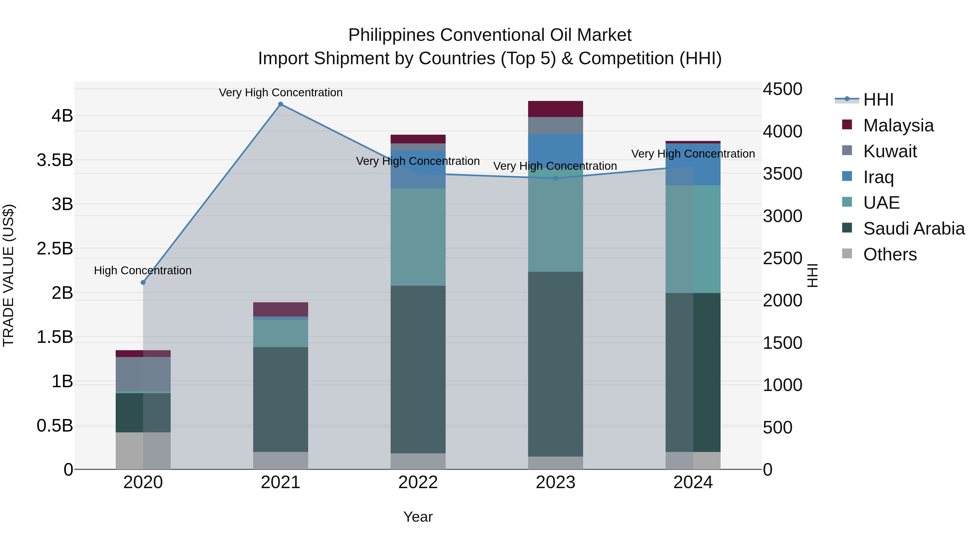The image size is (980, 551).
Task: Click the 4500 tick on right axis
Action: 783,89
